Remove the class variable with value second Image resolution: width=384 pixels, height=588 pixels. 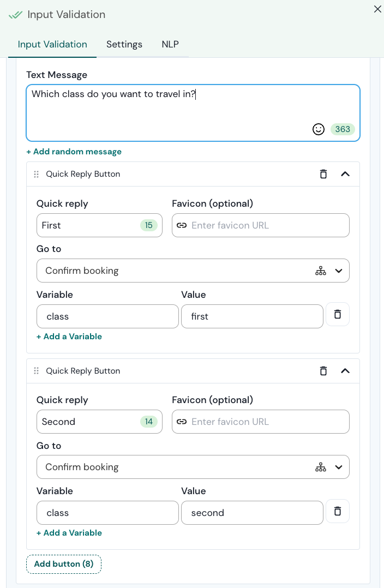338,511
